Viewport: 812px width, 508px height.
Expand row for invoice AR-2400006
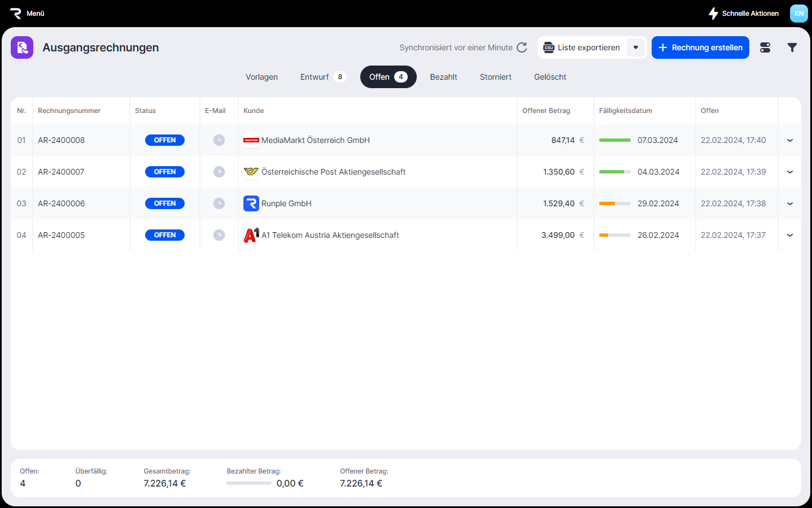click(789, 203)
